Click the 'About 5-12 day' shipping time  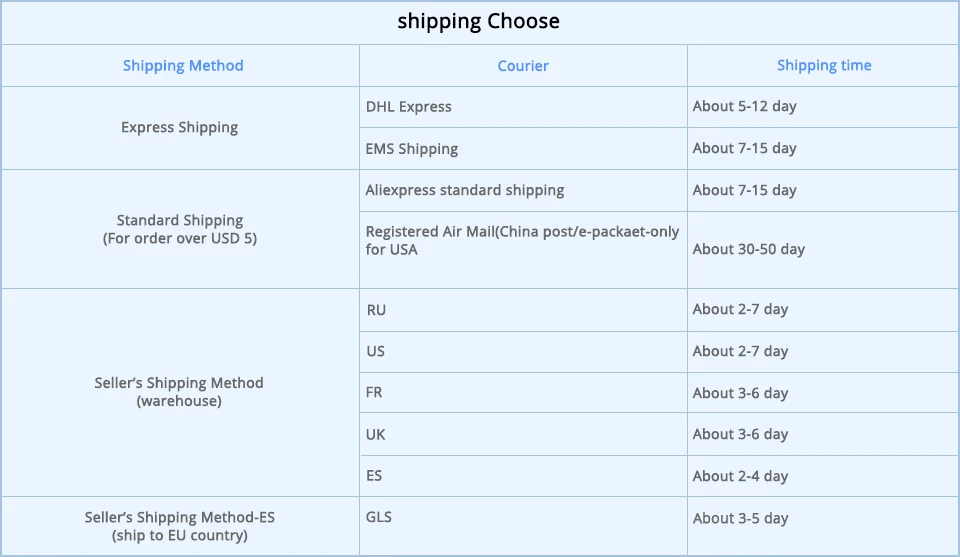click(x=745, y=106)
